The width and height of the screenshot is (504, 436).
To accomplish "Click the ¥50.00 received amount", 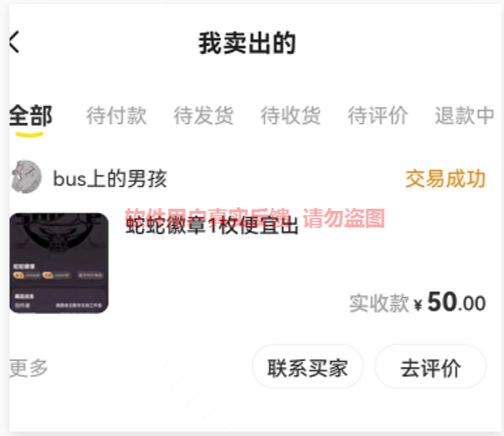I will point(450,302).
